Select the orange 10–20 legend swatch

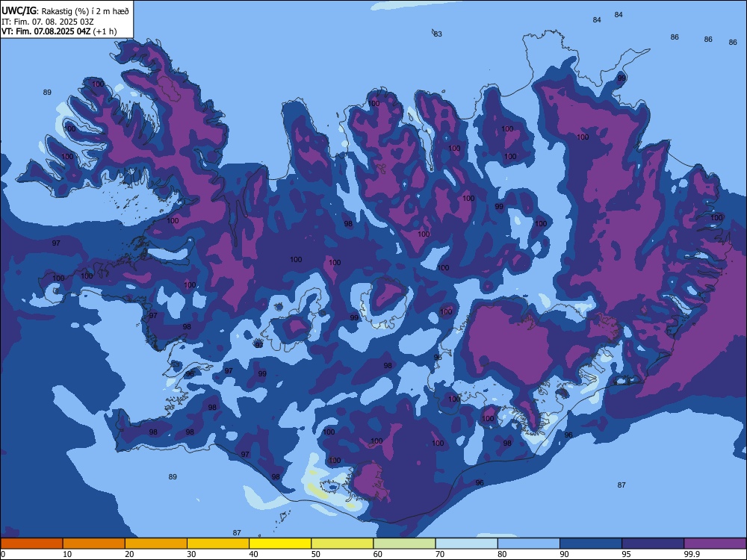point(94,544)
